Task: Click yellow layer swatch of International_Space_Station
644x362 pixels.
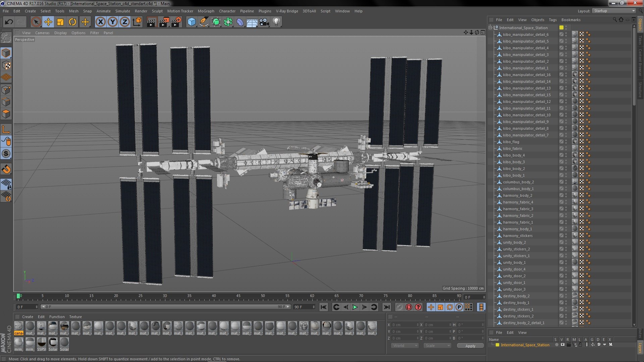Action: point(561,27)
